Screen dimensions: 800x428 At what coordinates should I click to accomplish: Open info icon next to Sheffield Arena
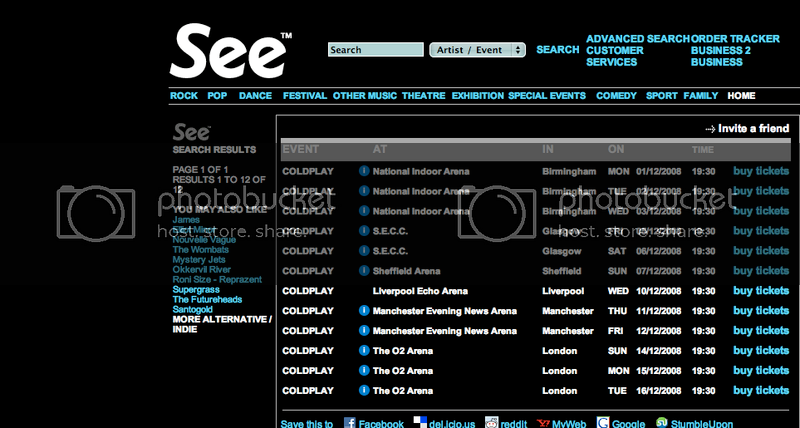coord(364,270)
